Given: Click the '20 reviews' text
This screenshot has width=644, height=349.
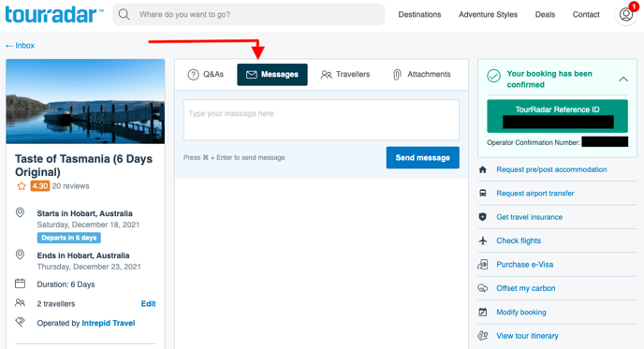Looking at the screenshot, I should pos(70,186).
